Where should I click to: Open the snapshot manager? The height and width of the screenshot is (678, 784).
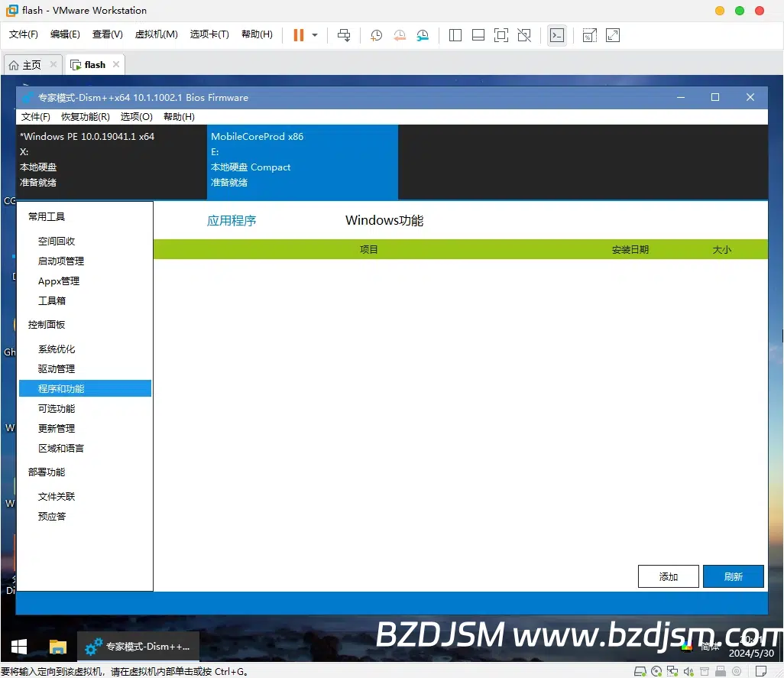423,35
